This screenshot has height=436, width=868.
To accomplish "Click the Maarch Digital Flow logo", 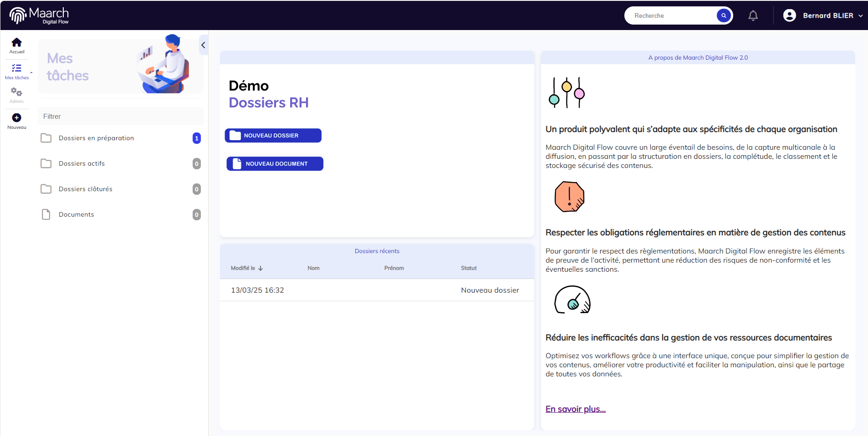I will [x=39, y=15].
